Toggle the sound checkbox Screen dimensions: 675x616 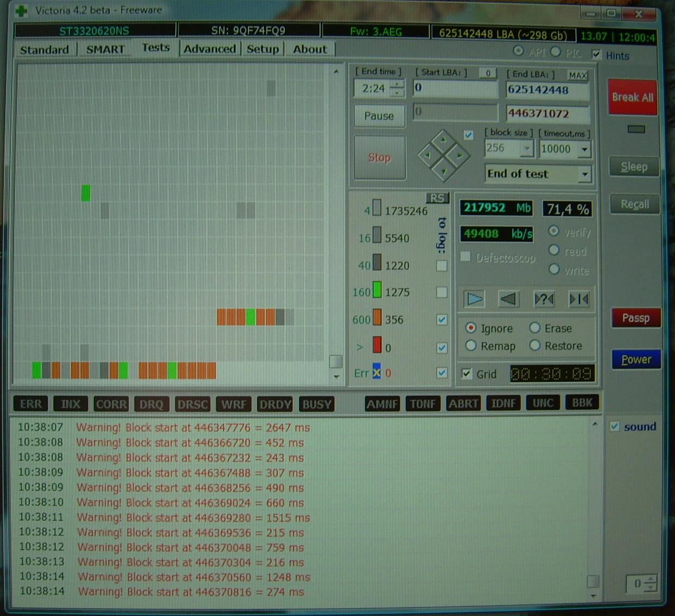(x=614, y=426)
